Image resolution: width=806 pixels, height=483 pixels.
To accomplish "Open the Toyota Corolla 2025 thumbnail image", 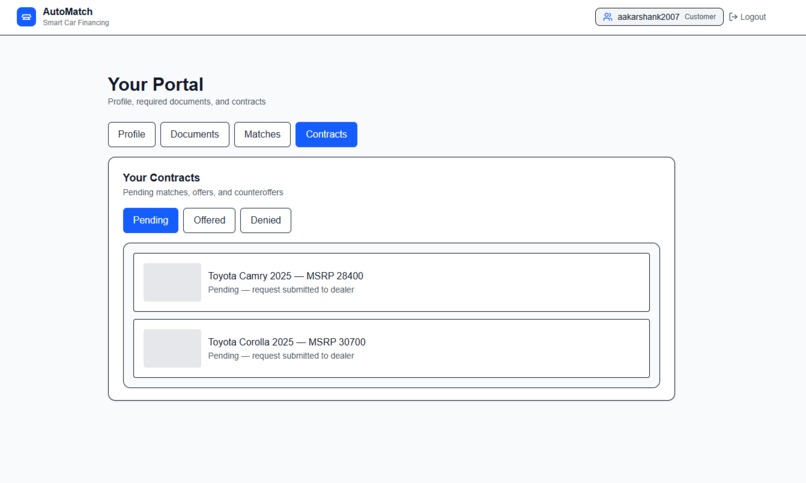I will click(x=172, y=348).
